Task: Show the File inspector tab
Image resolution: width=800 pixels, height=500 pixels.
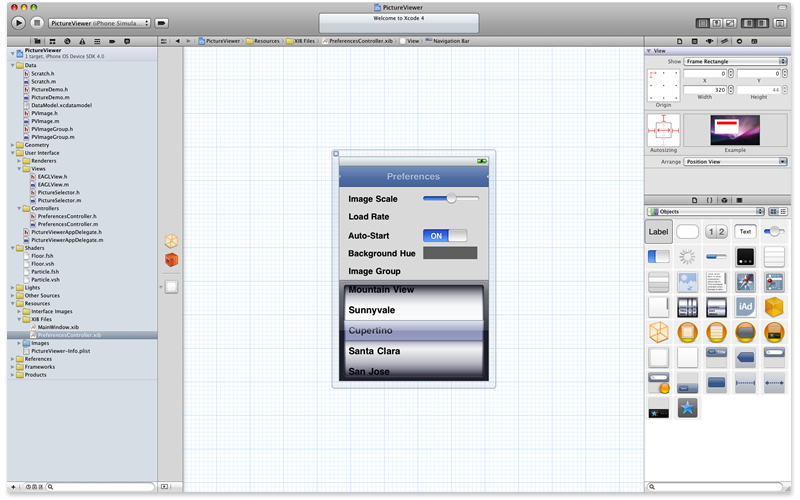Action: tap(680, 41)
